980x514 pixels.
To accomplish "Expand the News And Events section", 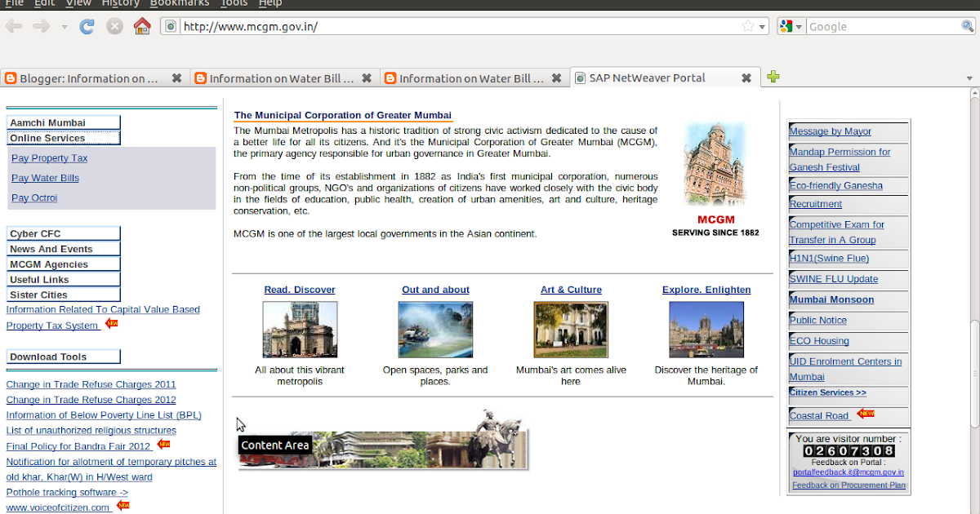I will (64, 249).
